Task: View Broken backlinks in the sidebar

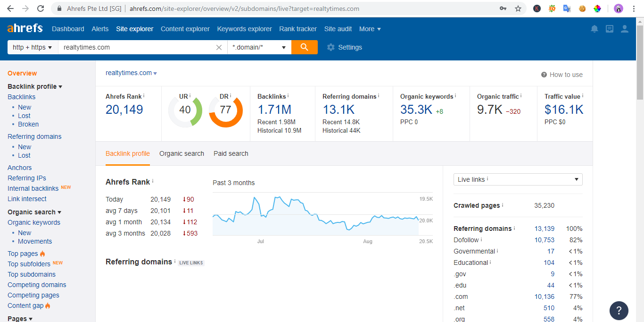Action: [x=28, y=124]
